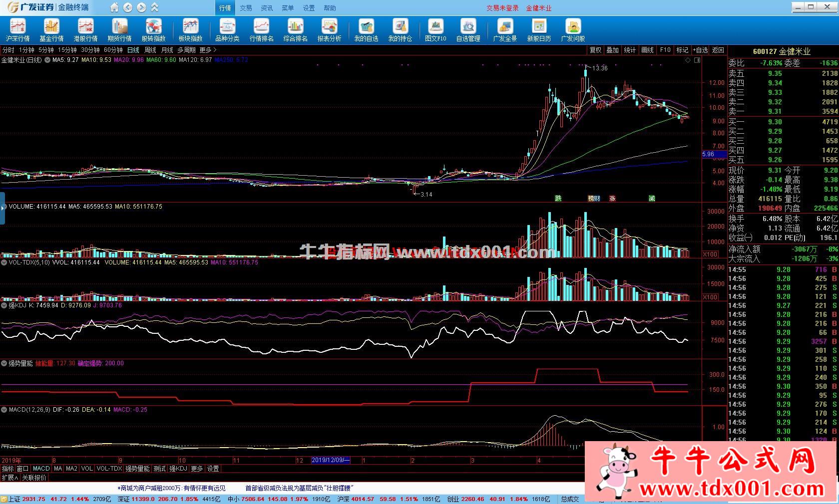This screenshot has height=504, width=839.
Task: Open 图文F10 company info icon
Action: point(435,30)
